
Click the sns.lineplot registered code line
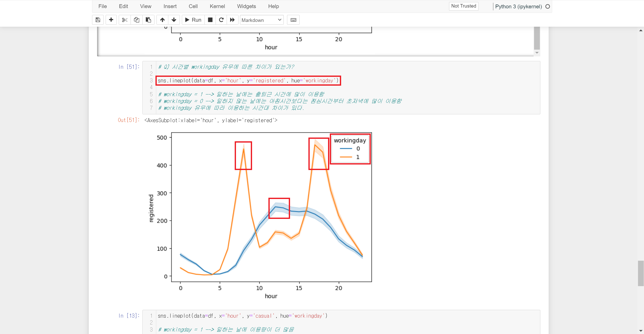click(248, 81)
